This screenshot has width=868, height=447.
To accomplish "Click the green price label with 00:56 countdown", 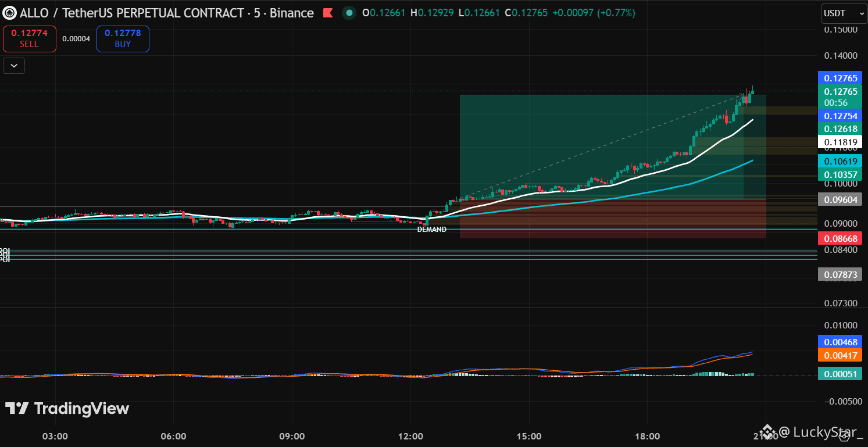I will [841, 96].
